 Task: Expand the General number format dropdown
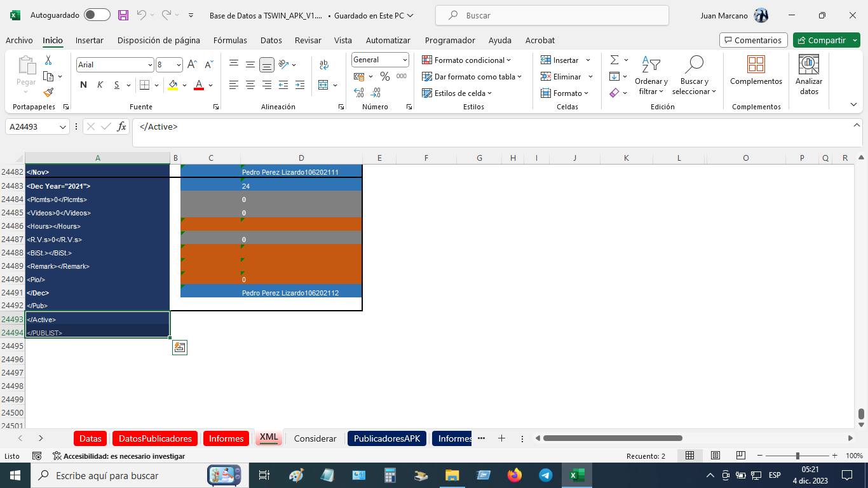pos(405,60)
